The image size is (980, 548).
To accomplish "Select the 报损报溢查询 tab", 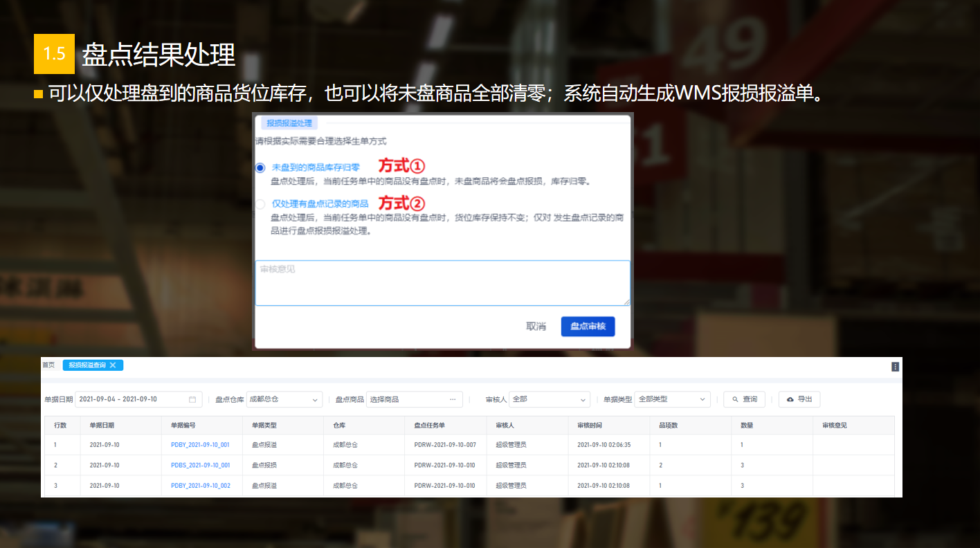I will pos(87,365).
